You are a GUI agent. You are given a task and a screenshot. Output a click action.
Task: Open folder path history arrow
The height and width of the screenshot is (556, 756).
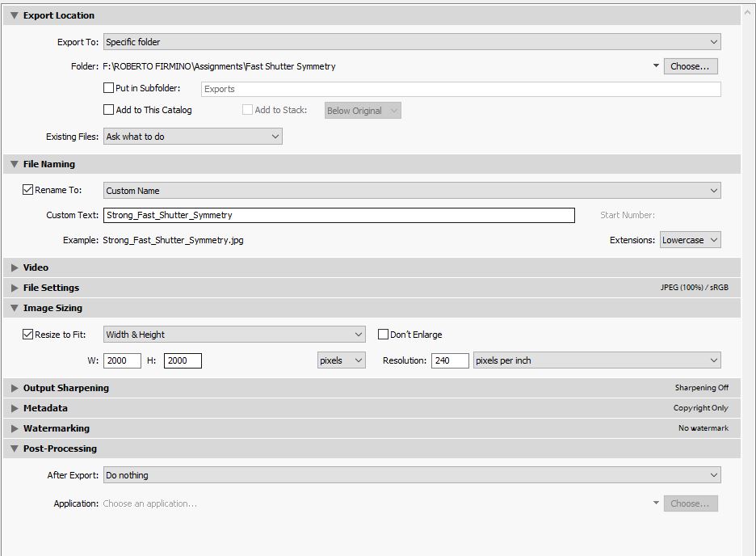click(x=656, y=66)
